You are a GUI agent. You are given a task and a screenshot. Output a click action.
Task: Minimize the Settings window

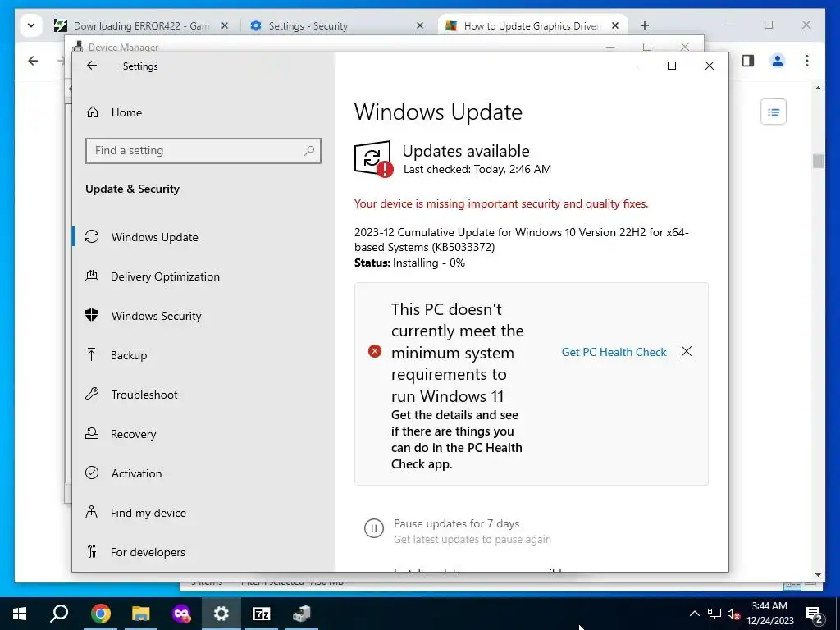pyautogui.click(x=634, y=66)
